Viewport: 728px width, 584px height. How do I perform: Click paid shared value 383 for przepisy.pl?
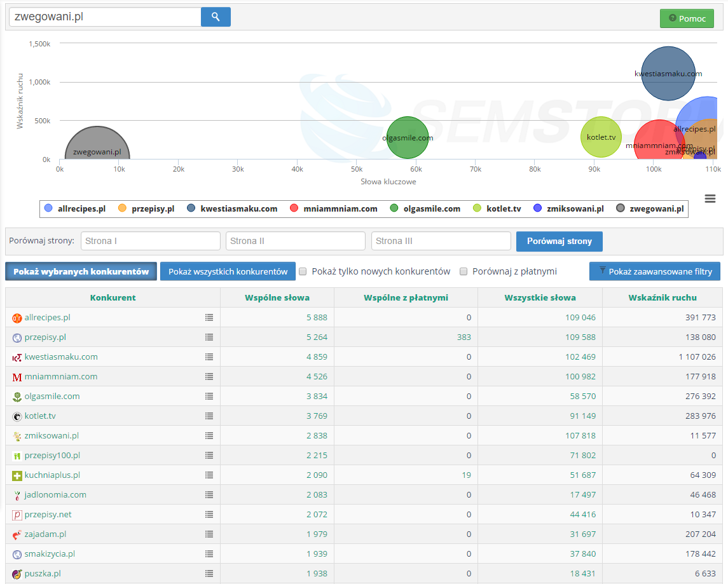464,337
